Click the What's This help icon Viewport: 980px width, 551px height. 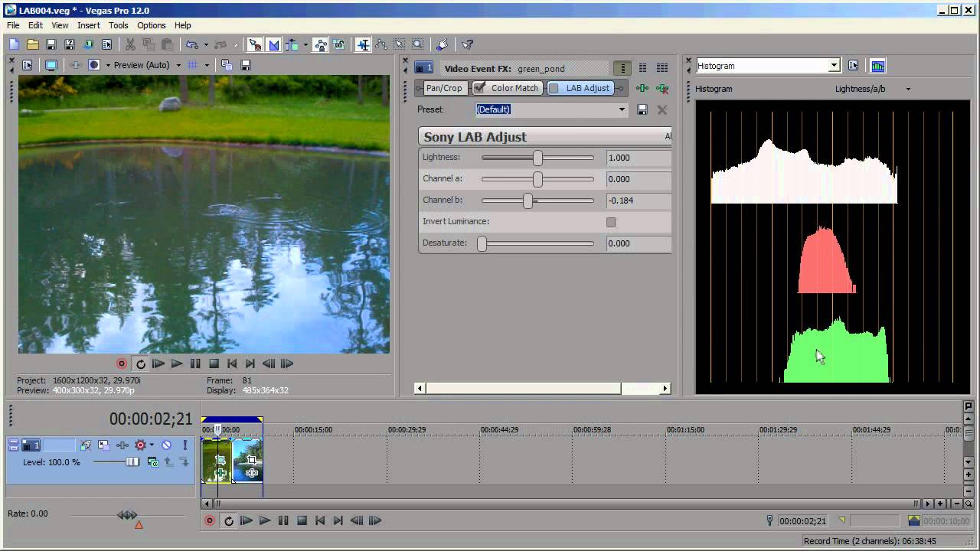467,45
